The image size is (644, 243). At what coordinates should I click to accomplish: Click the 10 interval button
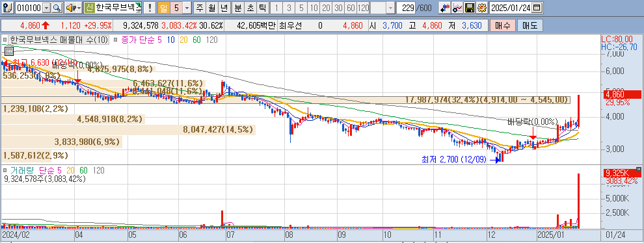314,7
